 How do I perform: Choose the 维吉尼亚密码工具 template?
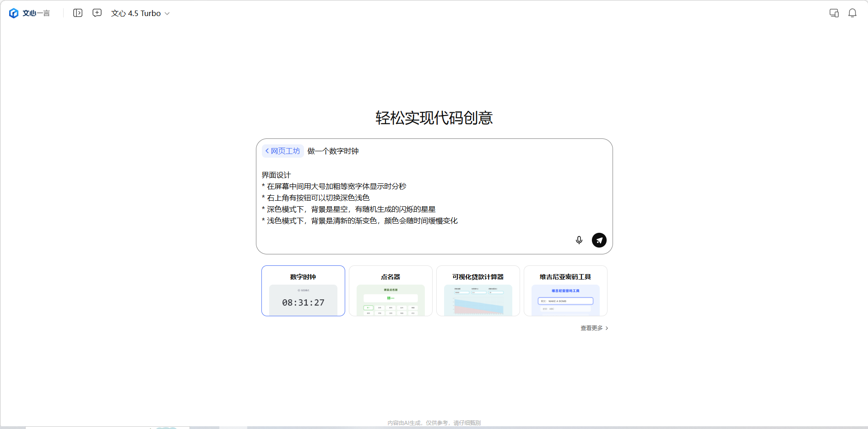(565, 291)
